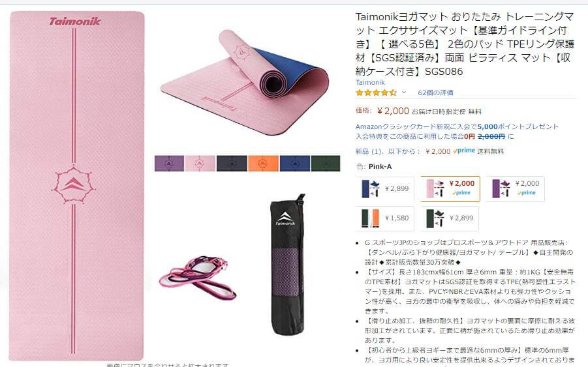Click the rolled pink yoga mat image
This screenshot has width=588, height=367.
pyautogui.click(x=245, y=81)
